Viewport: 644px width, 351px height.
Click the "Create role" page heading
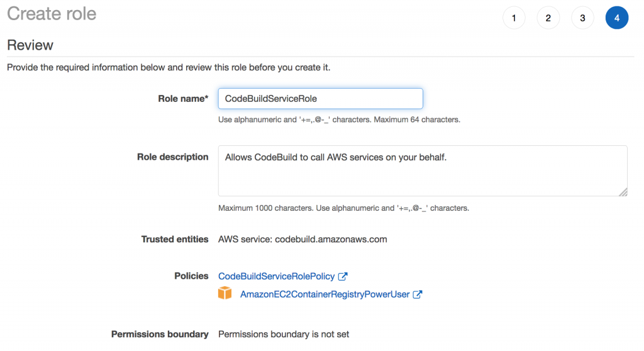pyautogui.click(x=52, y=14)
